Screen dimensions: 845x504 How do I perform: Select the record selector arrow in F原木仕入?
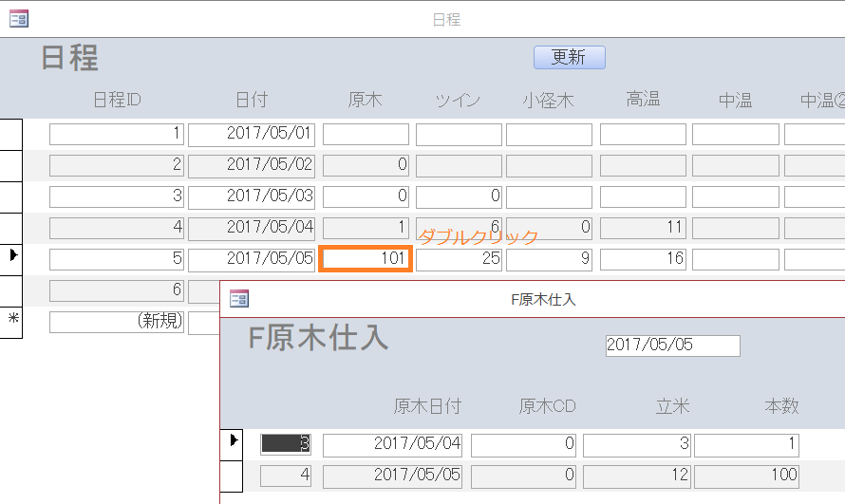point(234,440)
